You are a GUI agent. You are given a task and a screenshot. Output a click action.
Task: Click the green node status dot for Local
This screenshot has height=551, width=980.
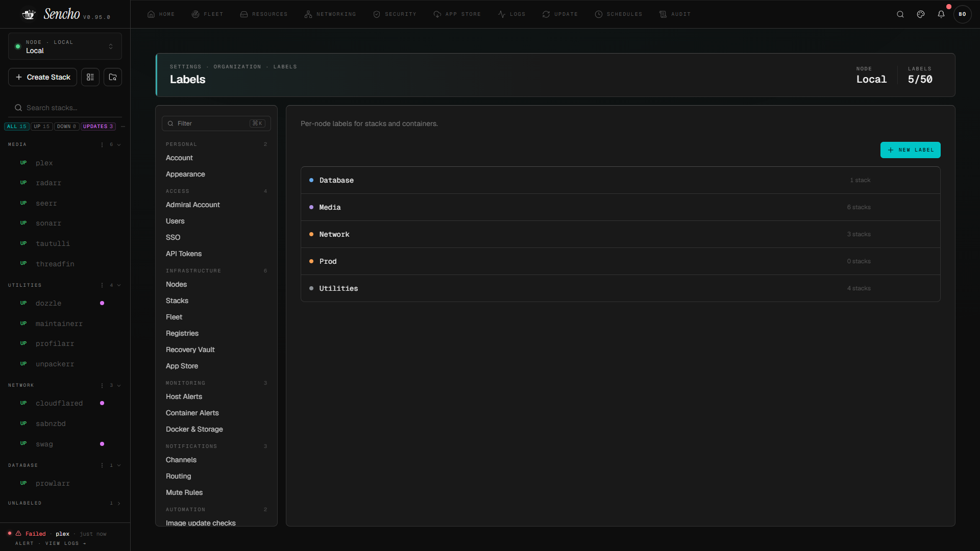pyautogui.click(x=18, y=46)
